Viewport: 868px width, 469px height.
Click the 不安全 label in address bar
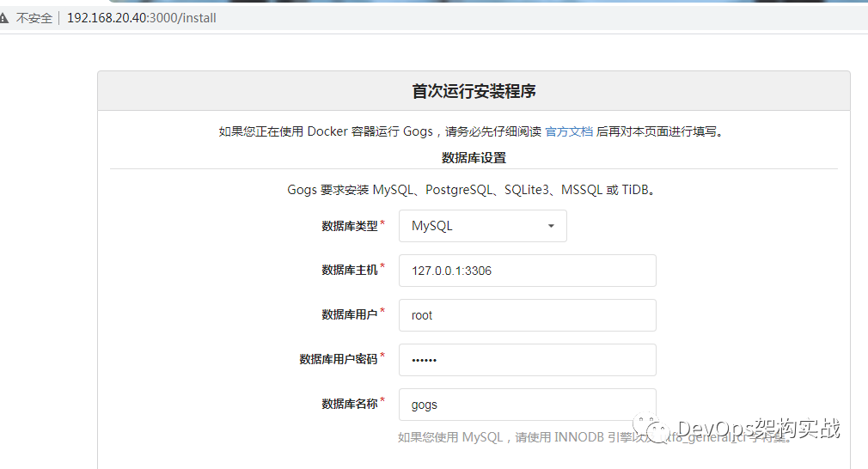pos(34,18)
